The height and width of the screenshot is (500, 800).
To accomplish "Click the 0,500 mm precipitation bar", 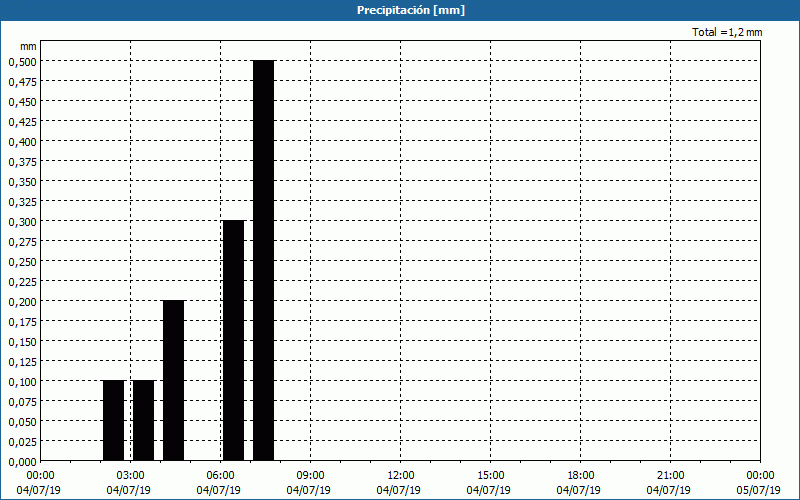I will pos(263,261).
